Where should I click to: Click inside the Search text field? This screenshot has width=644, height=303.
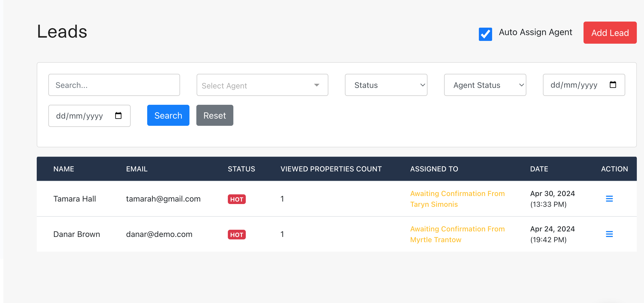114,85
